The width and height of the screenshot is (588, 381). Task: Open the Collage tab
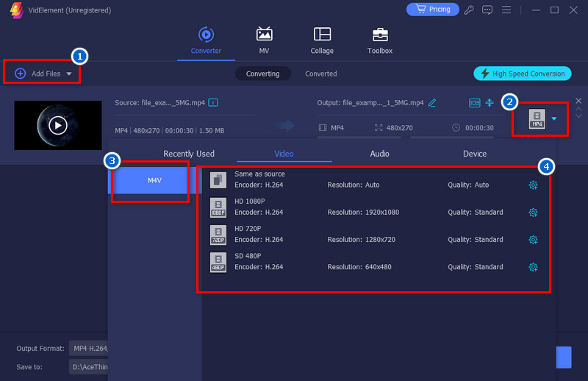pyautogui.click(x=322, y=40)
